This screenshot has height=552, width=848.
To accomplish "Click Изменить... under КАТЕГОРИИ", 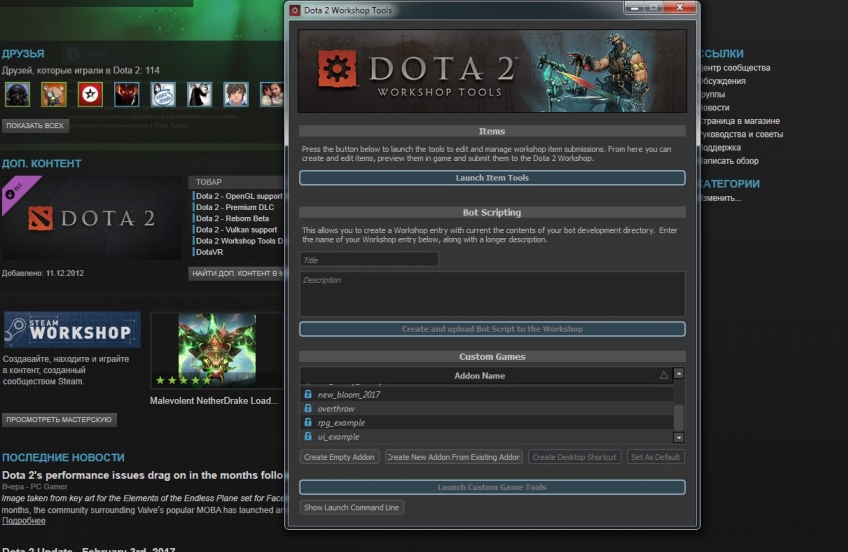I will 720,198.
